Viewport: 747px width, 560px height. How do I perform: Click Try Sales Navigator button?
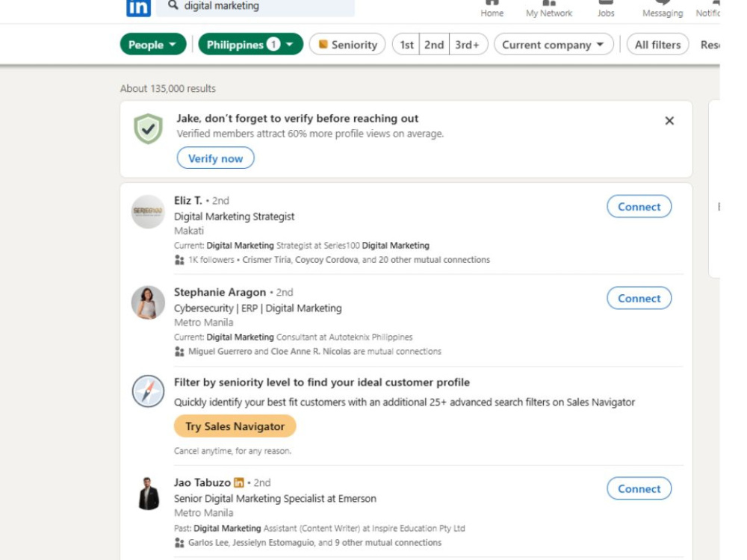(235, 426)
